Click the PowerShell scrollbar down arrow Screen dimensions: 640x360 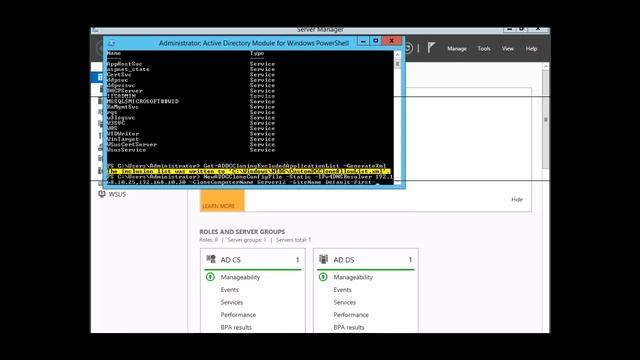point(397,182)
